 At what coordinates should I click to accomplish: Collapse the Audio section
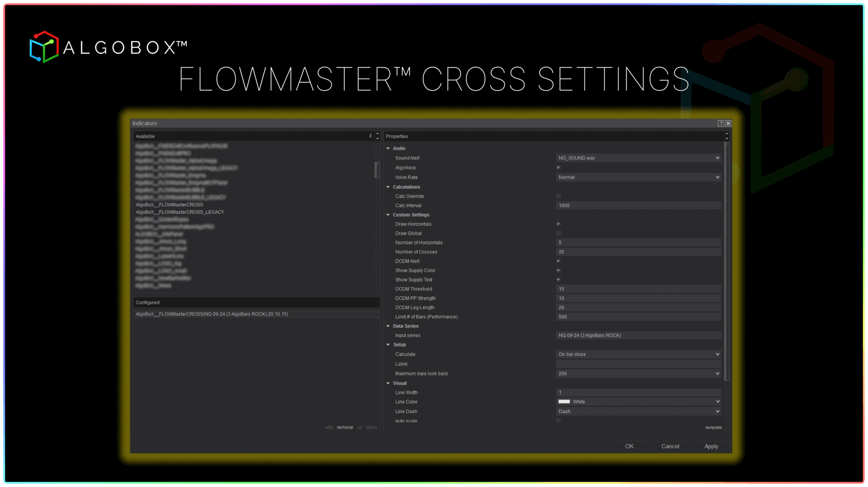coord(388,148)
